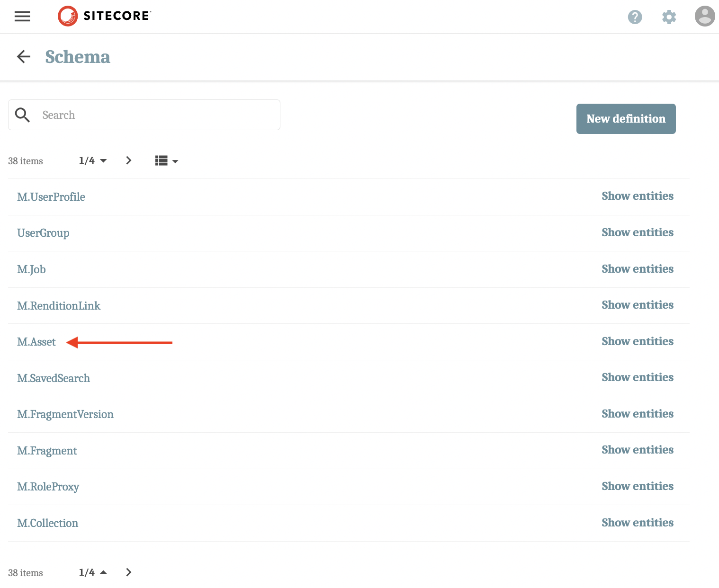719x588 pixels.
Task: Click the back arrow beside Schema
Action: tap(23, 56)
